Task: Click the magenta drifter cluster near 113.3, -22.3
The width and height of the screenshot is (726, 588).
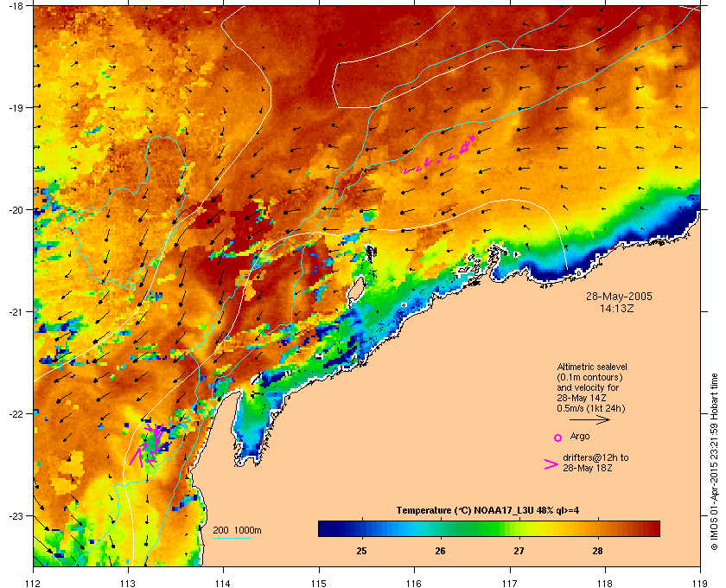Action: (149, 444)
